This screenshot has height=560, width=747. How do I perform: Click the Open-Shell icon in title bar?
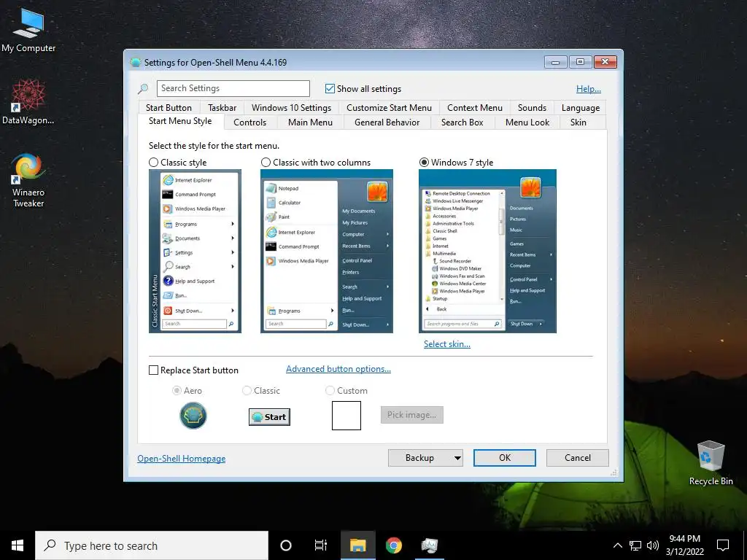coord(135,63)
